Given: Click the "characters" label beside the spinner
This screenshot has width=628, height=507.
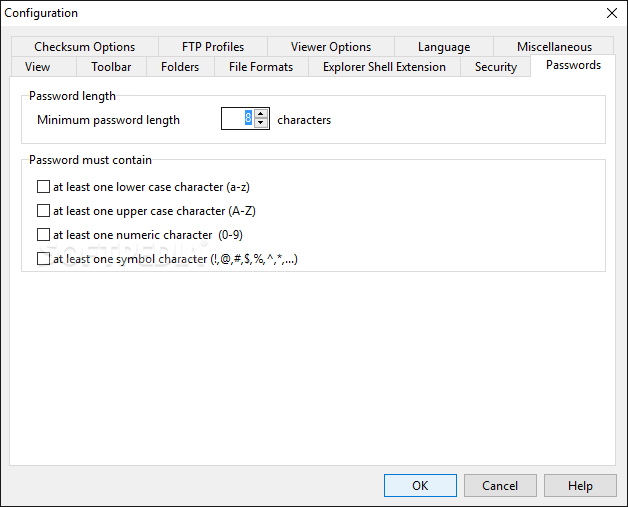Looking at the screenshot, I should [304, 120].
